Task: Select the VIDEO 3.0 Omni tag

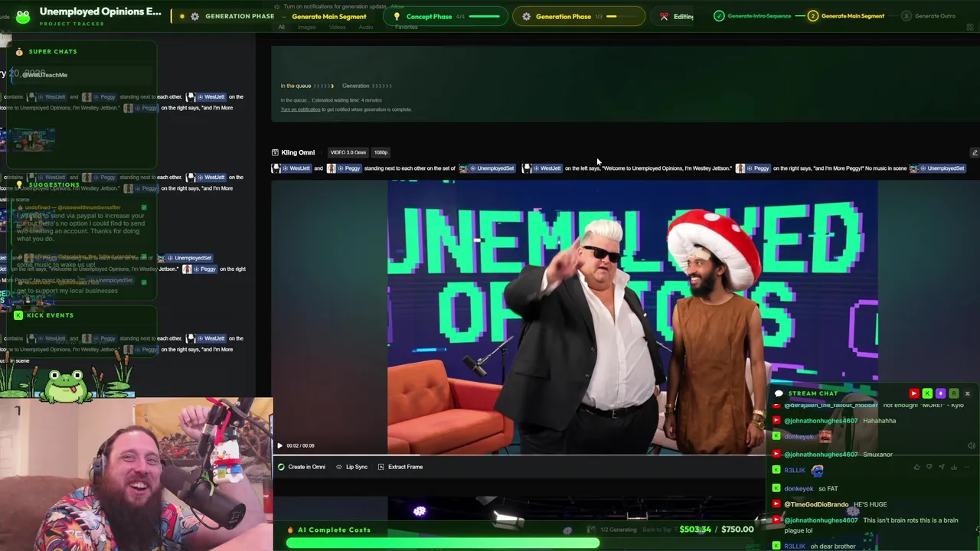Action: point(348,152)
